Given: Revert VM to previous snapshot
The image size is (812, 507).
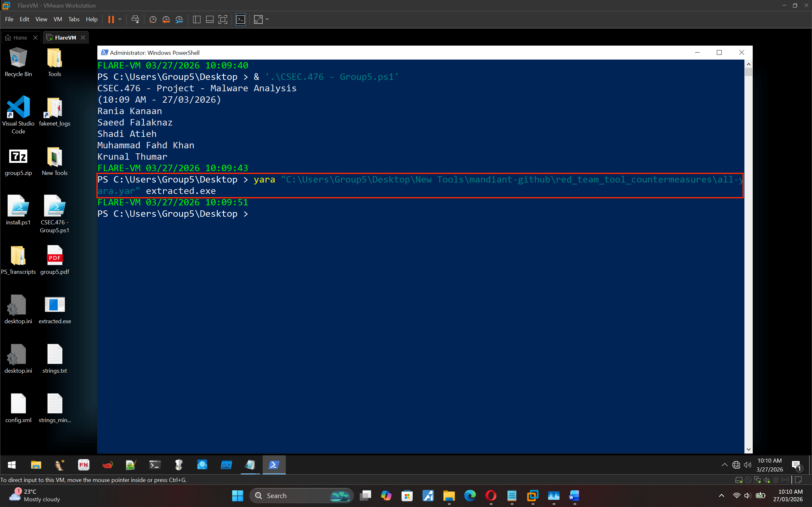Looking at the screenshot, I should 166,19.
